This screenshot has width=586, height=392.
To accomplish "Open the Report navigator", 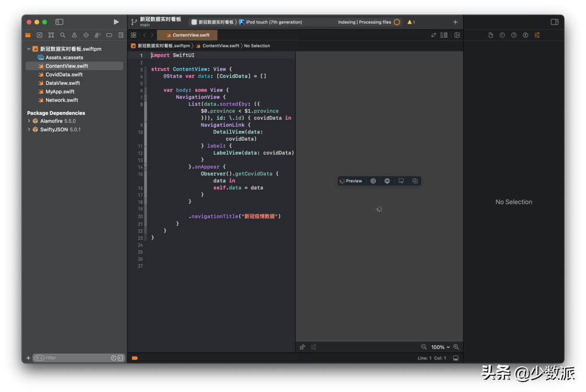I will click(x=121, y=35).
